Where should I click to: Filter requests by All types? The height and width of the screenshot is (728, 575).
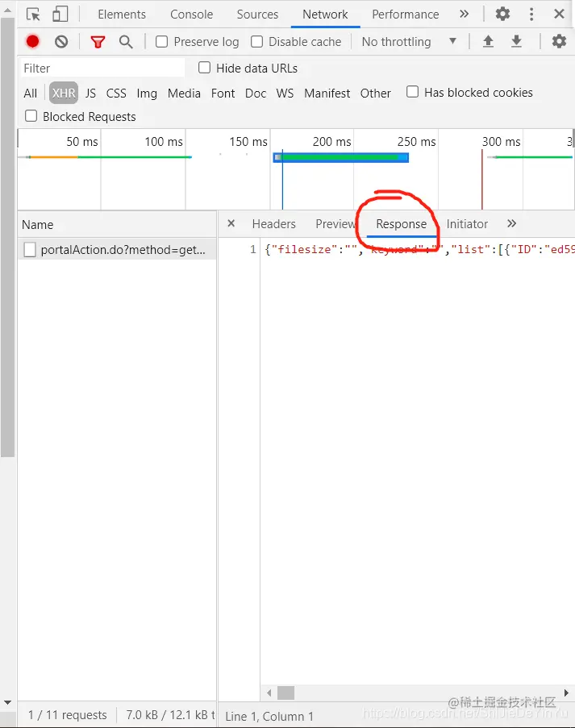pyautogui.click(x=30, y=94)
